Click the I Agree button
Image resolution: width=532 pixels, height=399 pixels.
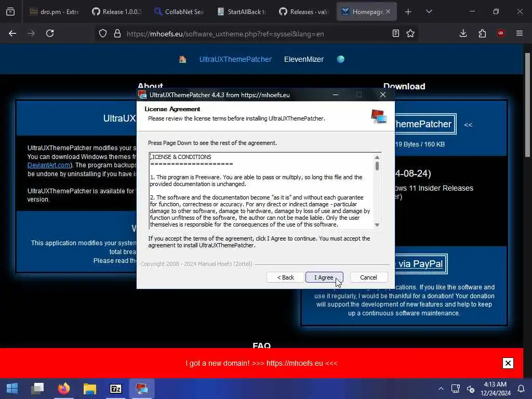[324, 277]
